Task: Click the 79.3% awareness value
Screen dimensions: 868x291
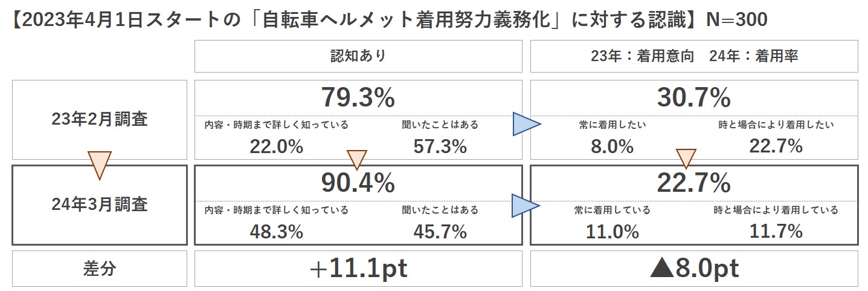Action: [358, 97]
